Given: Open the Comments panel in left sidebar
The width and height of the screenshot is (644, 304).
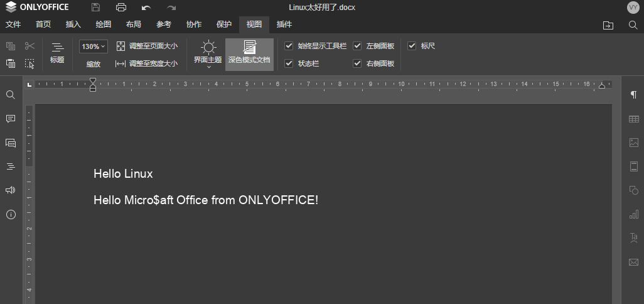Looking at the screenshot, I should [11, 119].
